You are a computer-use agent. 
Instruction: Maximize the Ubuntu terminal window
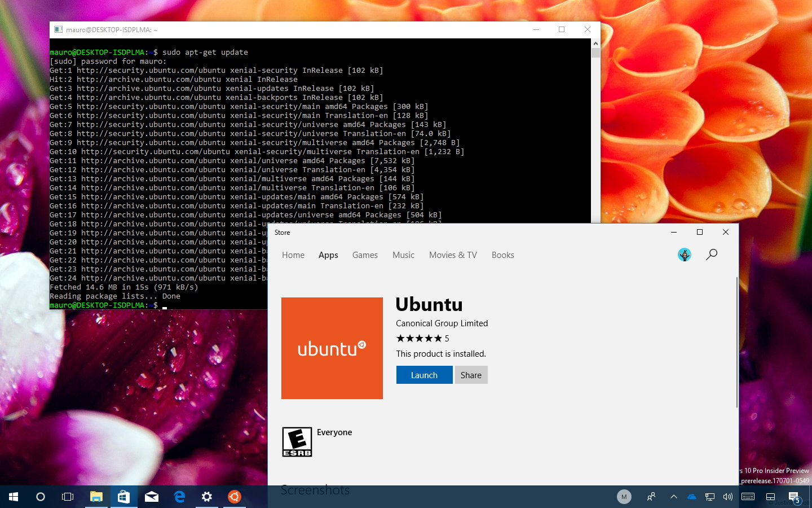(562, 29)
